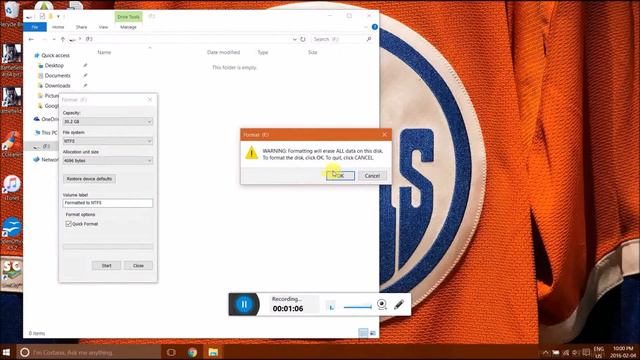The width and height of the screenshot is (640, 360).
Task: Open Desktop in the navigation pane
Action: tap(54, 65)
